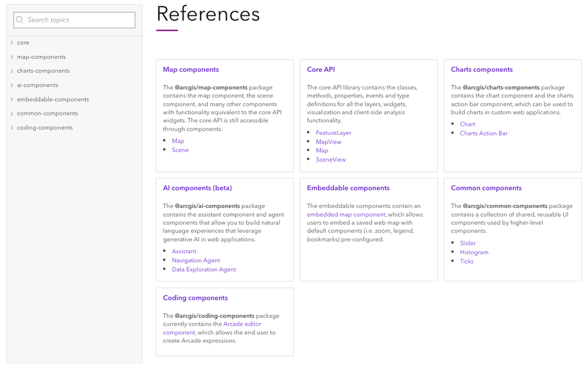
Task: Open the AI components (beta) heading
Action: coord(197,188)
